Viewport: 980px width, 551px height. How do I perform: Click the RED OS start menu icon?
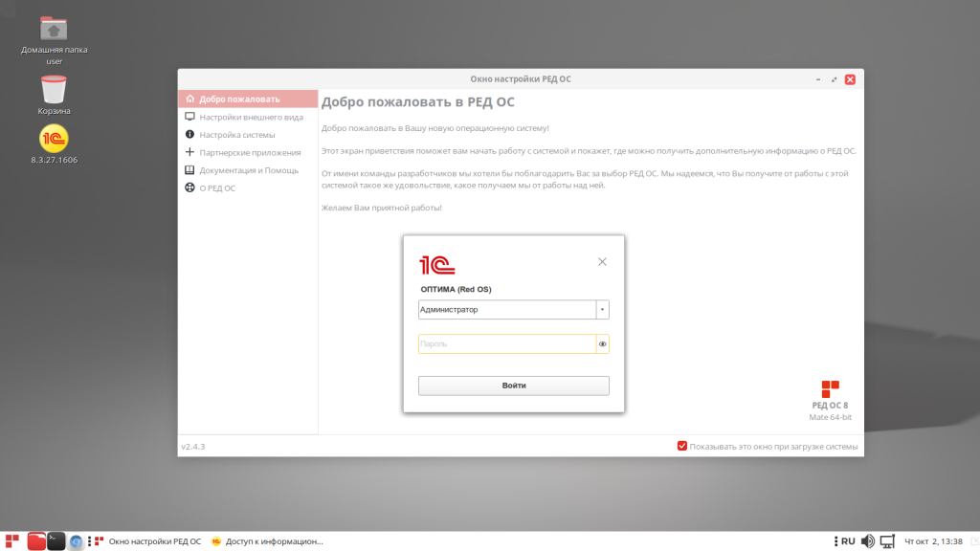coord(11,541)
